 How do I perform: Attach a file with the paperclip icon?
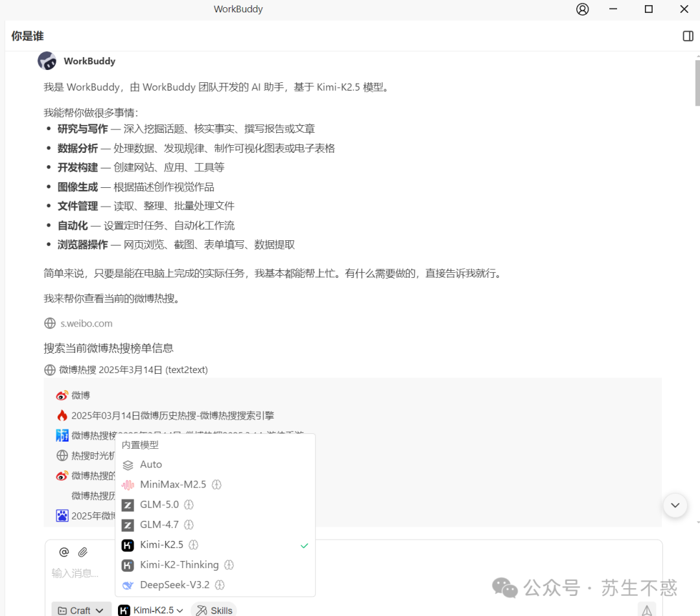(82, 553)
